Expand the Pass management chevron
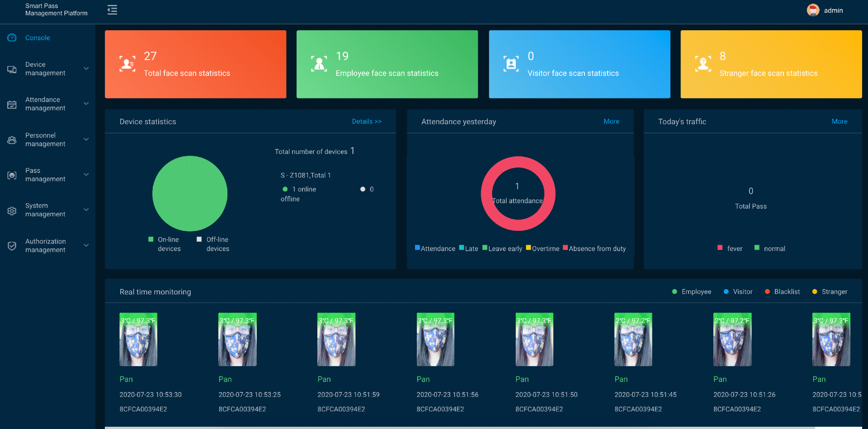 86,175
